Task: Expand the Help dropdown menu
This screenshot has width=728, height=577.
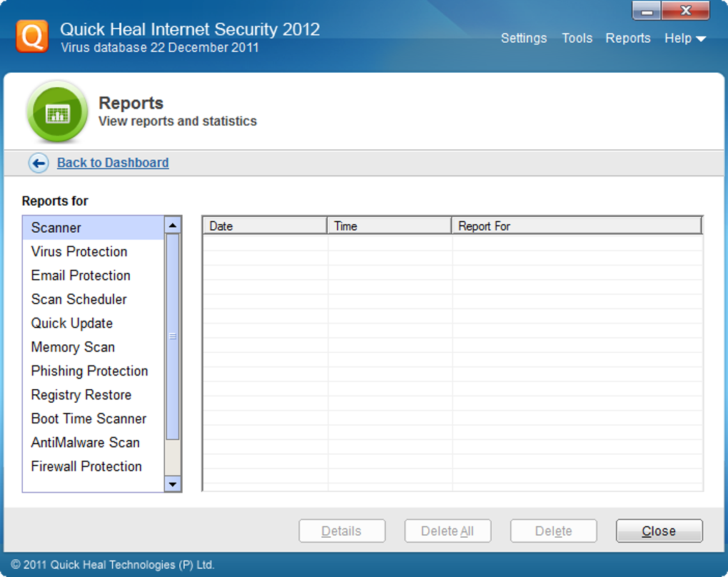Action: coord(685,38)
